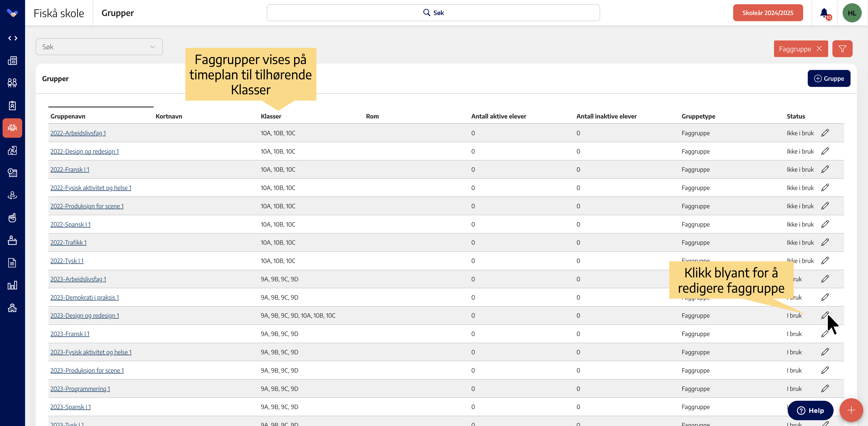Sort by Gruppetype column header
The image size is (868, 426).
click(698, 116)
